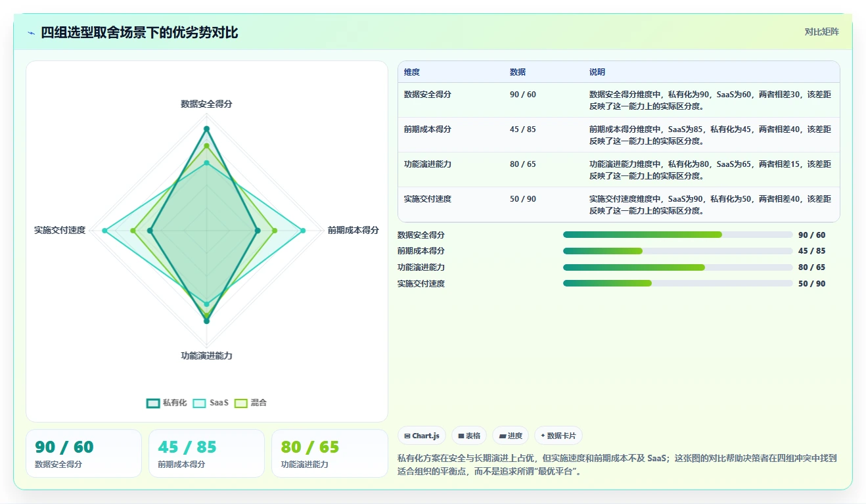The height and width of the screenshot is (504, 866).
Task: Click the 90 / 60 table cell value
Action: tap(523, 95)
